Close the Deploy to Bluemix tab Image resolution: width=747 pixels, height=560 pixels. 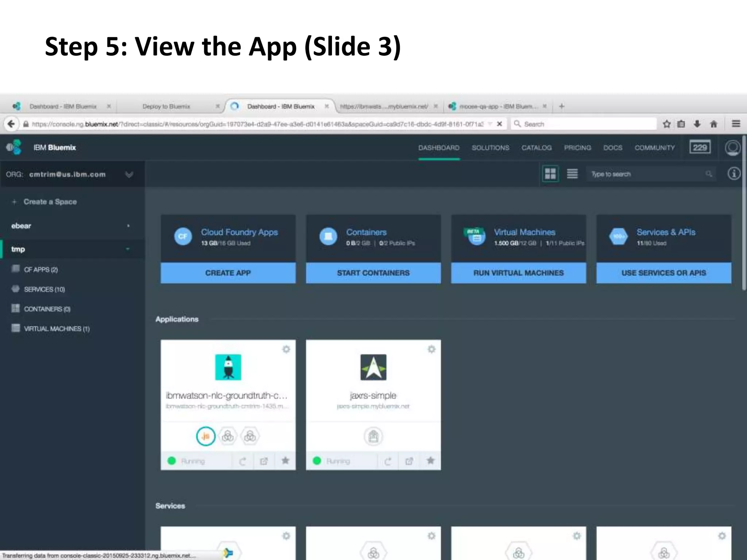[217, 106]
